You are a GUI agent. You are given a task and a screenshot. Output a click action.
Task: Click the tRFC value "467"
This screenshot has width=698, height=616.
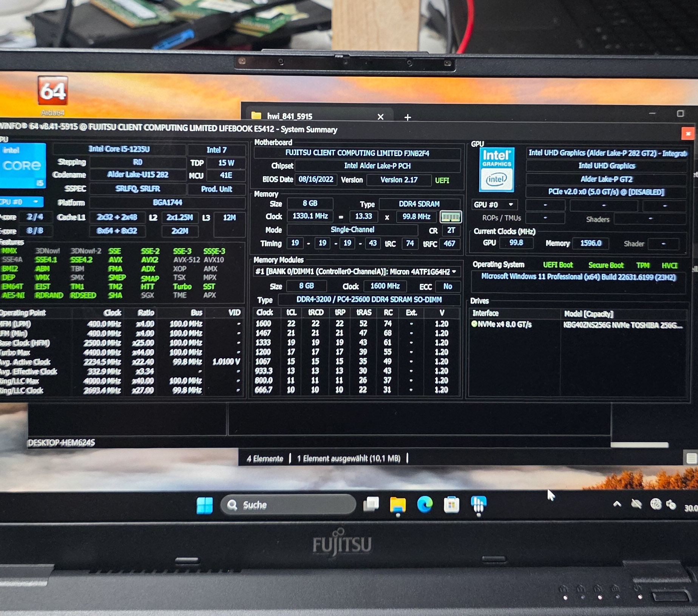coord(449,244)
